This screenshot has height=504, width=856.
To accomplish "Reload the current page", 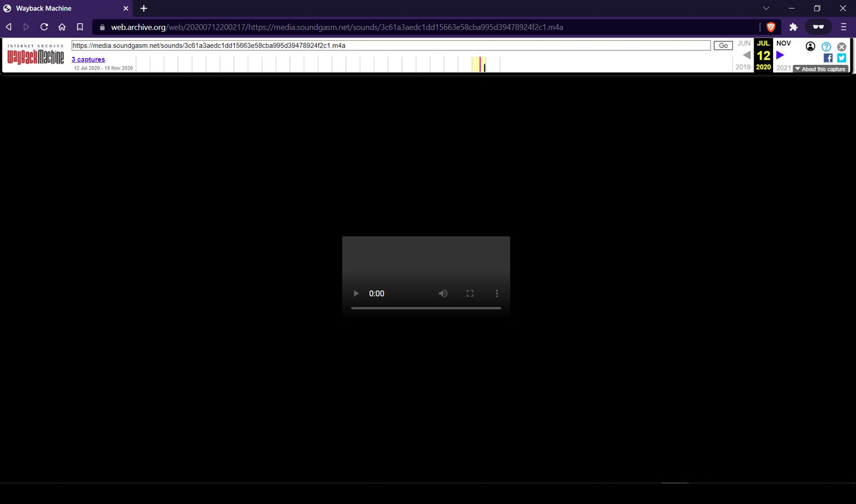I will coord(44,27).
